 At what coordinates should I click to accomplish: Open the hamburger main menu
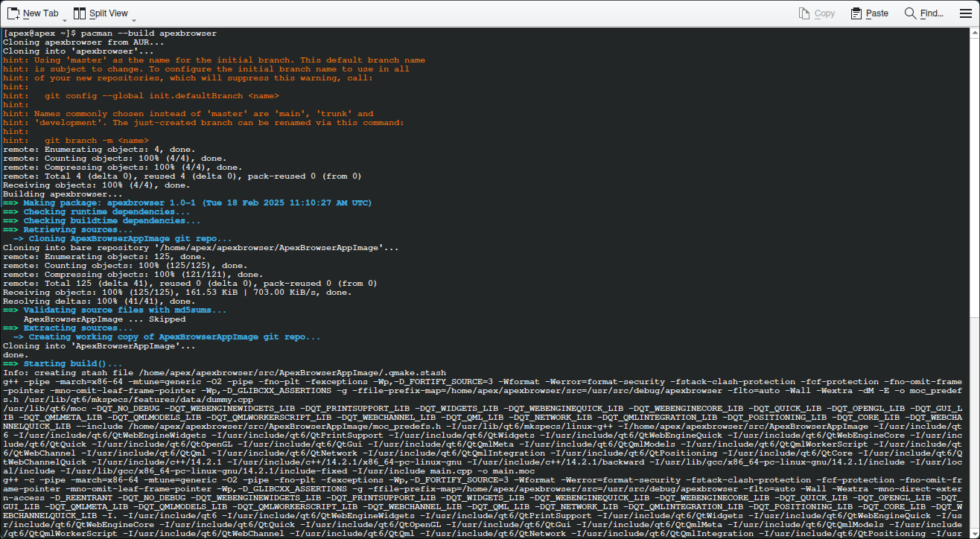coord(966,13)
